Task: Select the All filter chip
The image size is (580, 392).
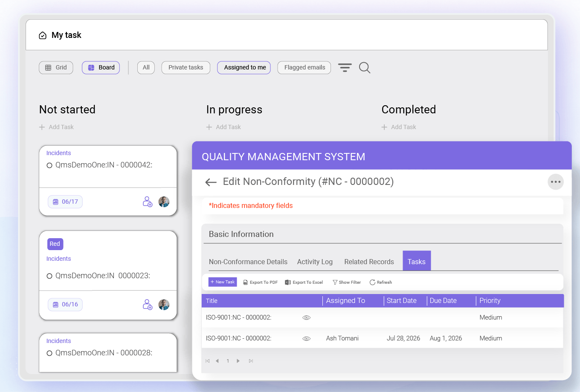Action: [146, 67]
